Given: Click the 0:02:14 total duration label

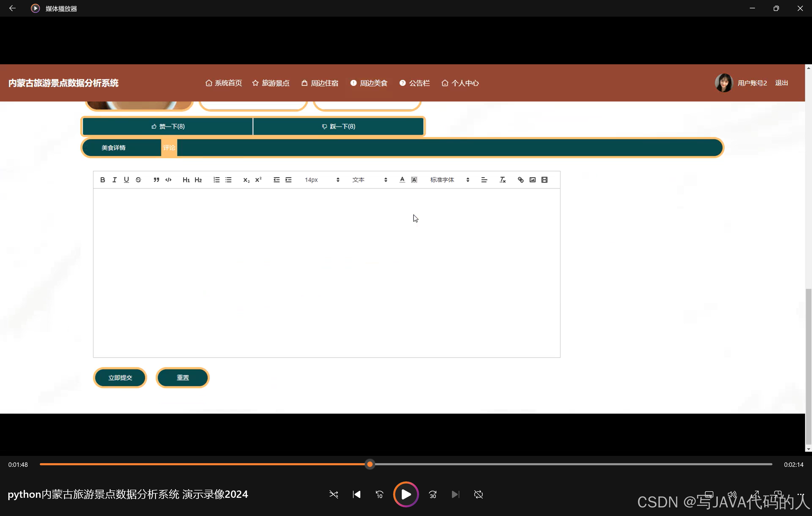Looking at the screenshot, I should point(794,464).
